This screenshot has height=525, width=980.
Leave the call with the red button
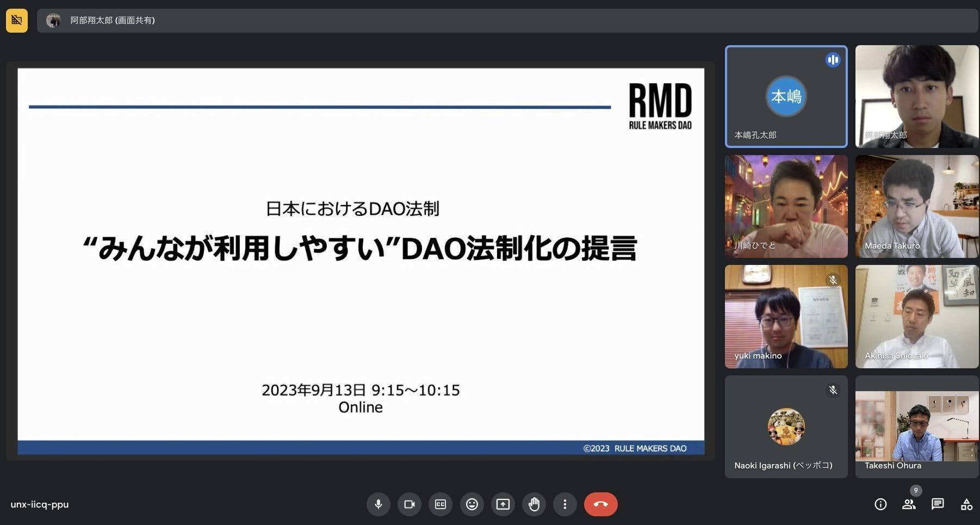coord(600,504)
